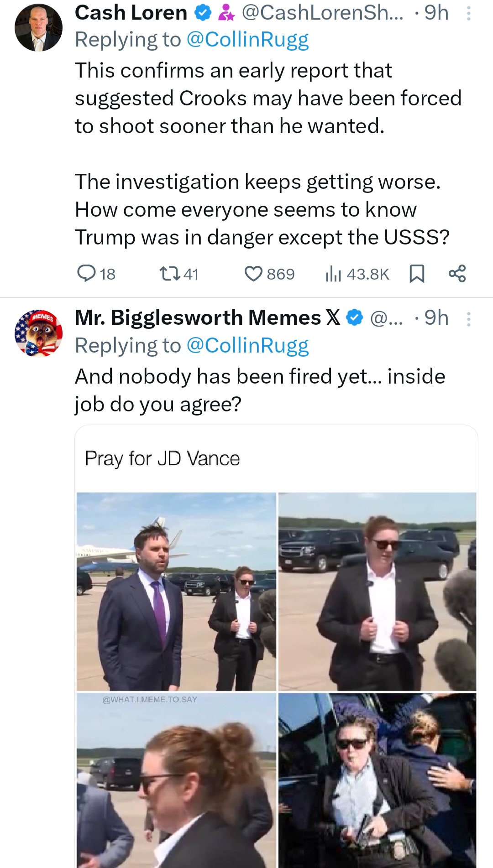Click the purple affiliate badge icon
This screenshot has height=868, width=493.
pos(226,14)
